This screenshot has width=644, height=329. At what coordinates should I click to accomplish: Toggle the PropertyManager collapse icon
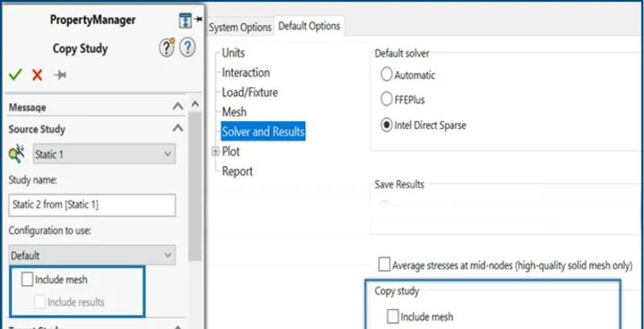coord(185,21)
